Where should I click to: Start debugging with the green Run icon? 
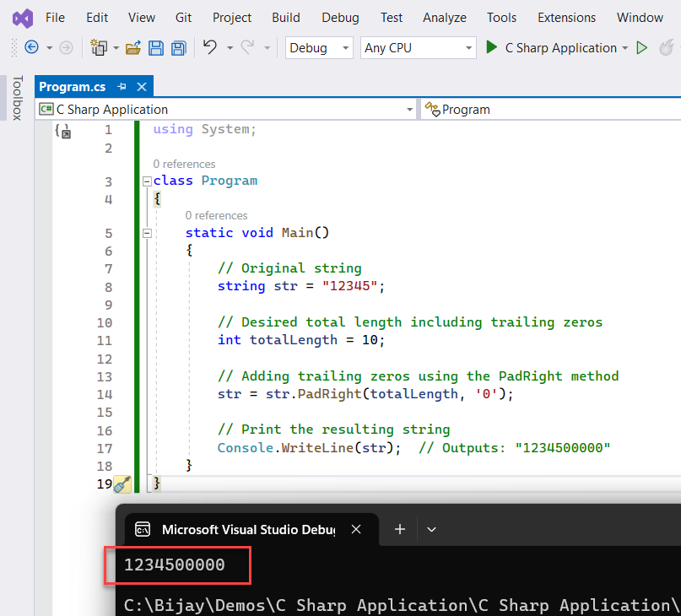coord(492,48)
